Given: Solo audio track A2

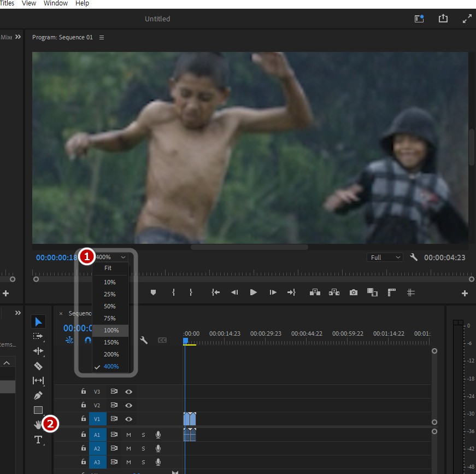Looking at the screenshot, I should point(144,448).
